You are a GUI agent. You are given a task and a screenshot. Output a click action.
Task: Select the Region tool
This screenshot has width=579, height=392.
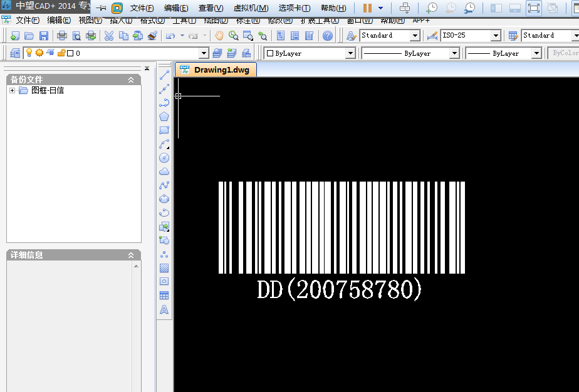[x=164, y=282]
